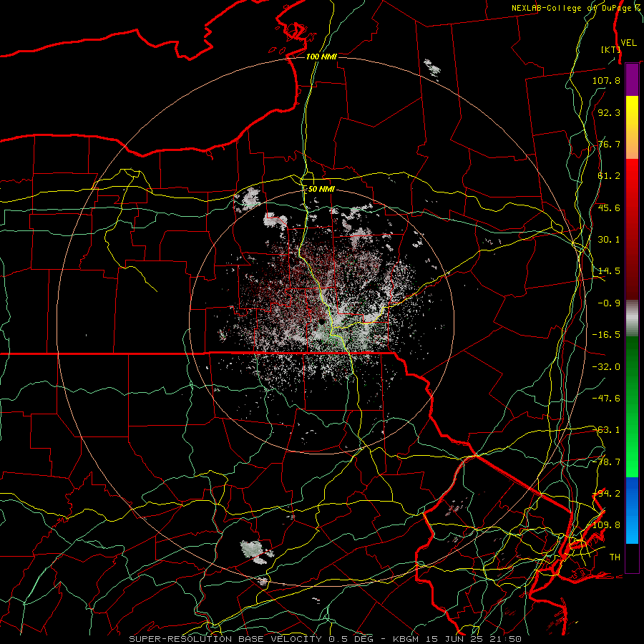Click the light blue segment of color bar
The image size is (644, 644).
tap(632, 530)
